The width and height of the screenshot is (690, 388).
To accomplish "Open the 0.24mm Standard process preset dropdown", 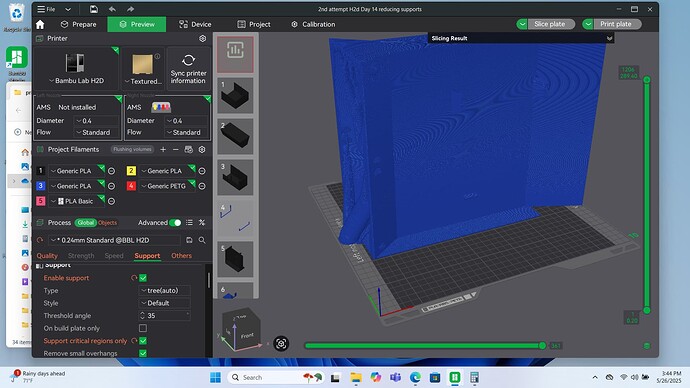I will (x=115, y=240).
